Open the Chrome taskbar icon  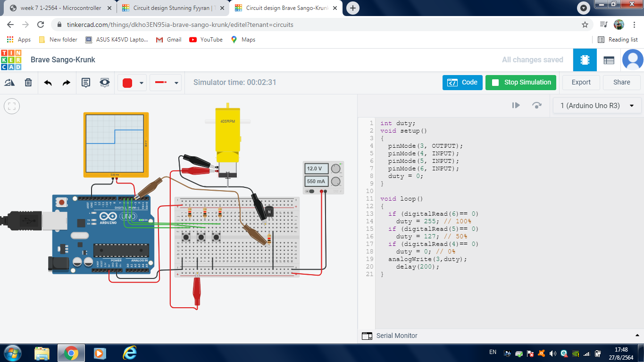[71, 353]
